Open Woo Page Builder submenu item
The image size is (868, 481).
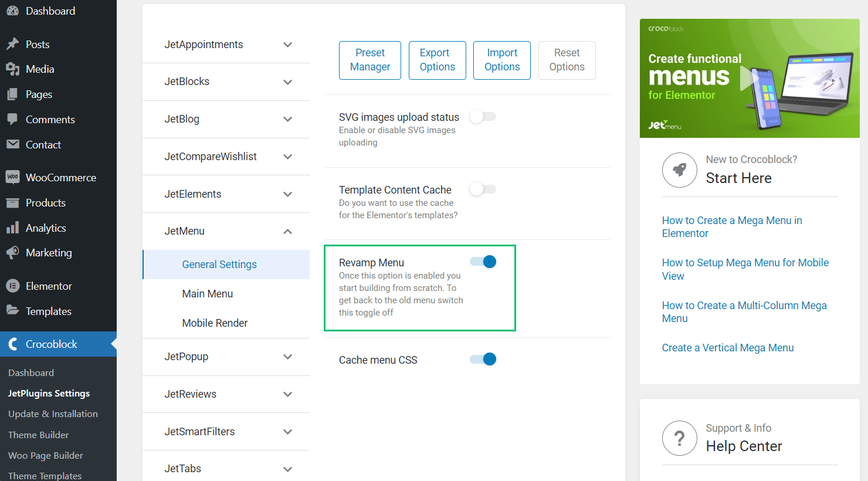click(45, 455)
